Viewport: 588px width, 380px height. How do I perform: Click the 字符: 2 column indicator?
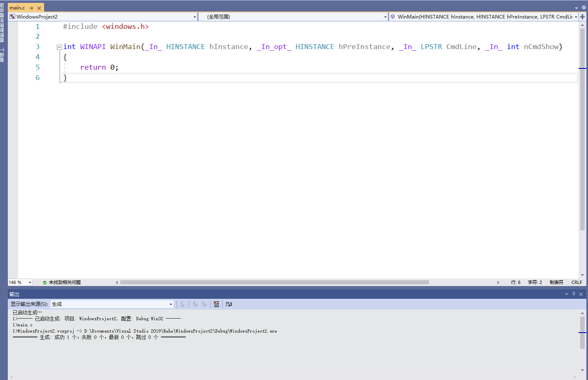coord(535,282)
